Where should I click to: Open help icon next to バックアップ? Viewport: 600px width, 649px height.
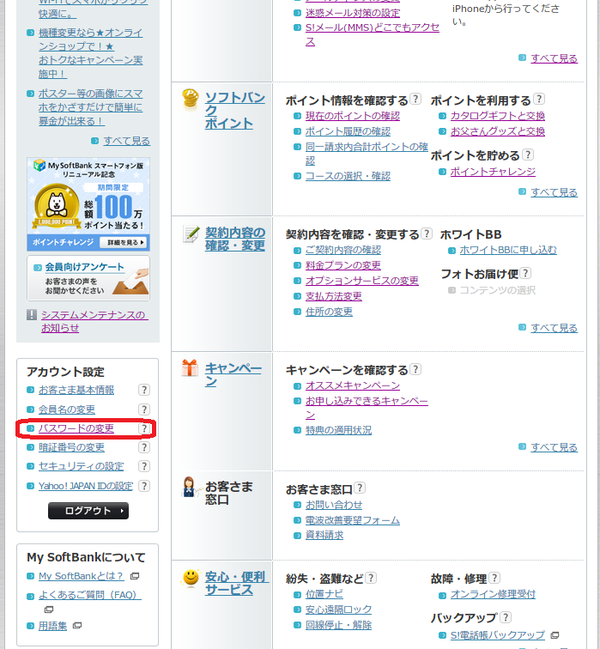pos(505,617)
